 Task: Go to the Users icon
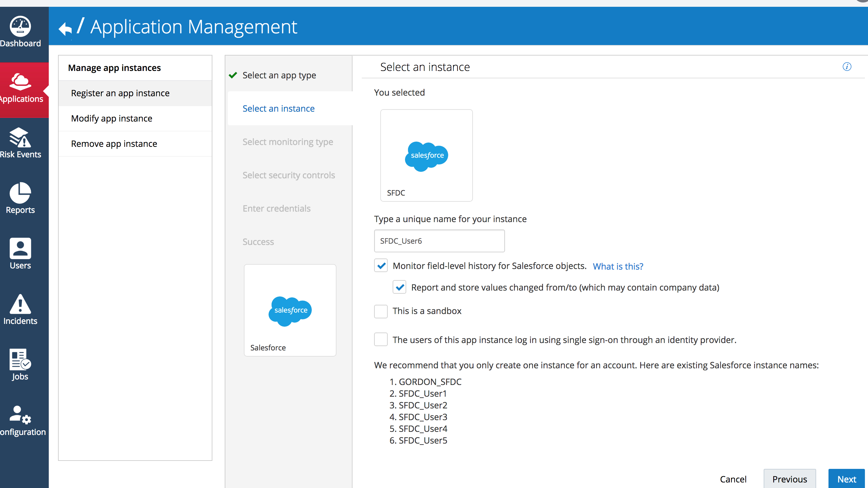pos(20,249)
